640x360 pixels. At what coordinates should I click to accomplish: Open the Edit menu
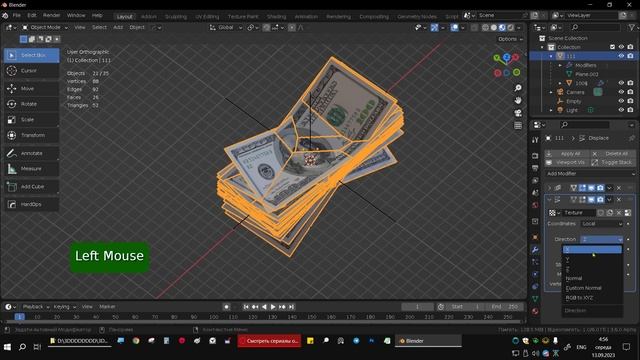[x=32, y=16]
